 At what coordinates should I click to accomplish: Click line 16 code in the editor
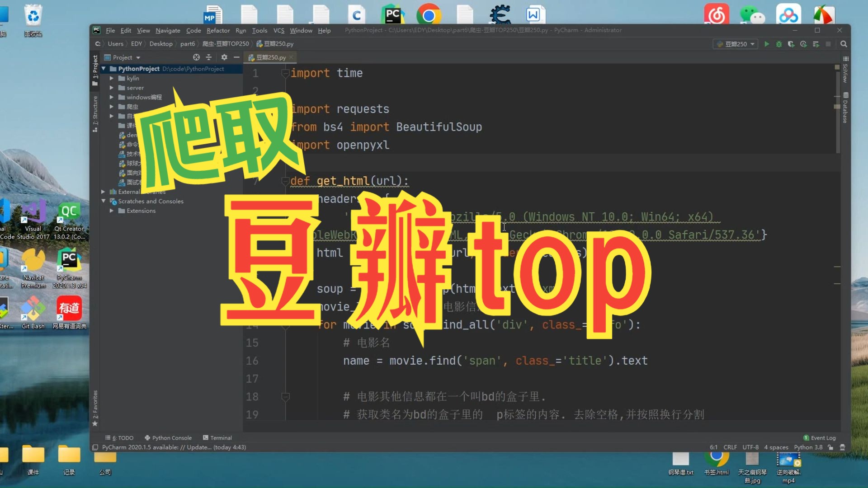pos(495,361)
